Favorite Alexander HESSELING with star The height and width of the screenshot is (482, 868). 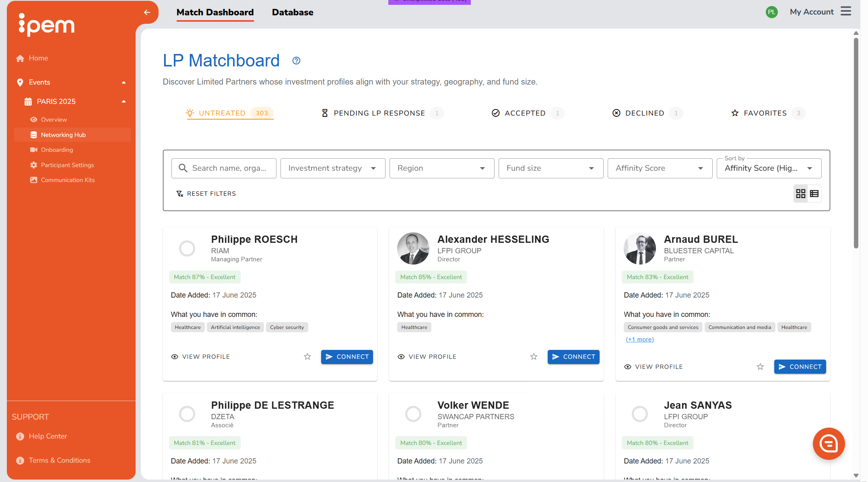pos(534,357)
